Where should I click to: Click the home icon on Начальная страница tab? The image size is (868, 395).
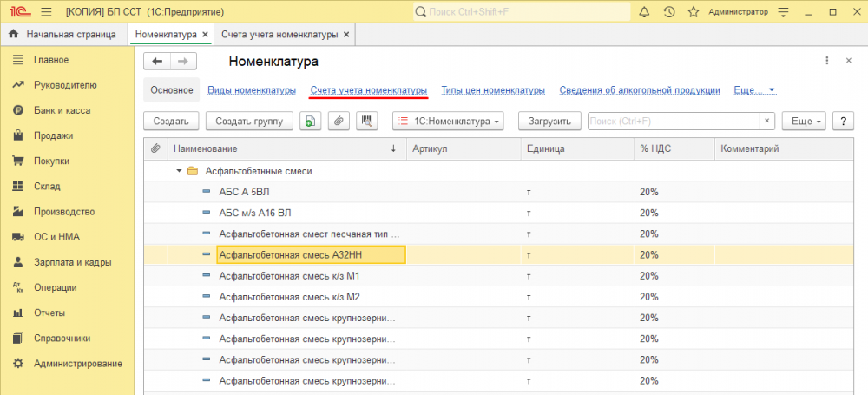click(x=15, y=35)
